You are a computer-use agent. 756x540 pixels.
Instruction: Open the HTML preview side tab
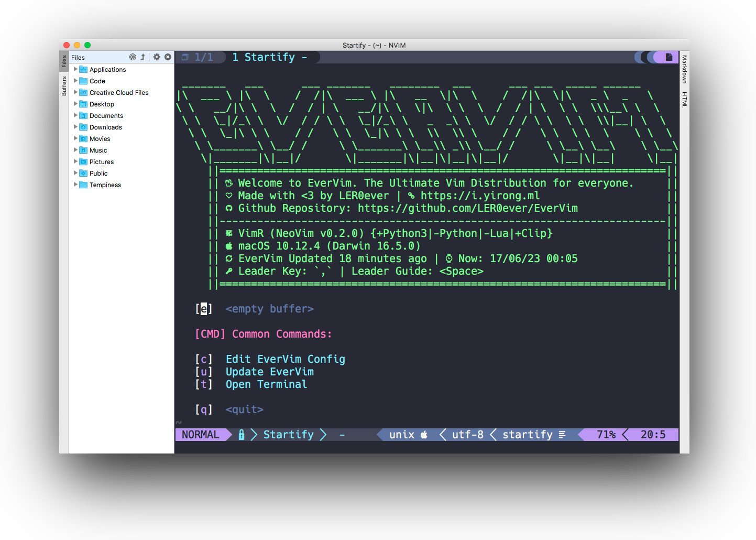[684, 100]
